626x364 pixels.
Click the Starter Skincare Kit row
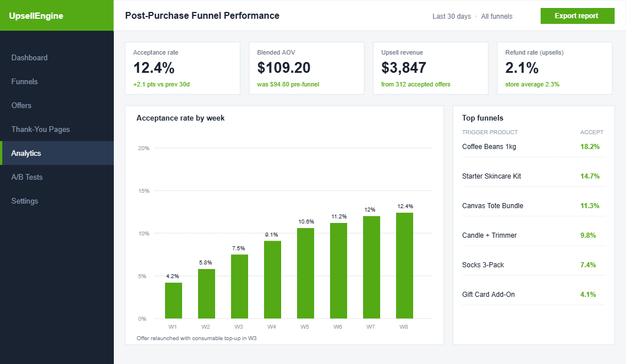pos(533,176)
